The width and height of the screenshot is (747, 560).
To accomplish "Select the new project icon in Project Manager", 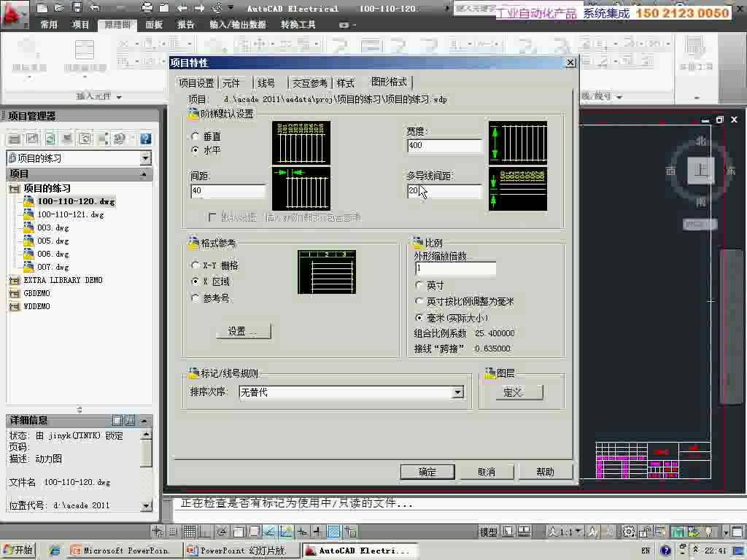I will coord(14,138).
